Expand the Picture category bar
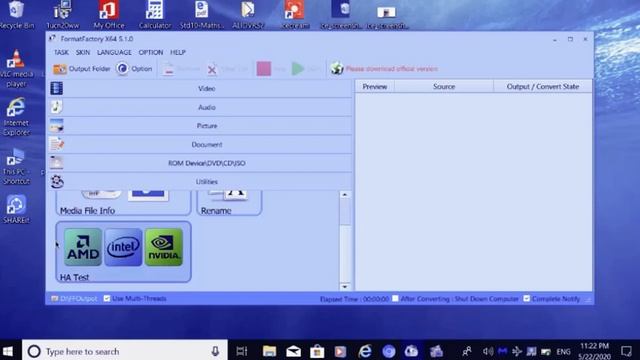 200,126
